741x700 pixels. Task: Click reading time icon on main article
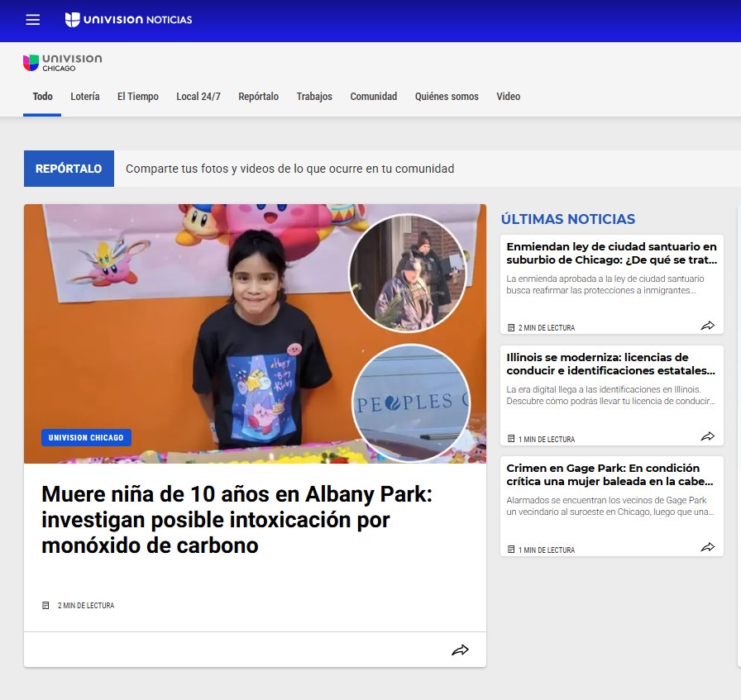click(46, 606)
